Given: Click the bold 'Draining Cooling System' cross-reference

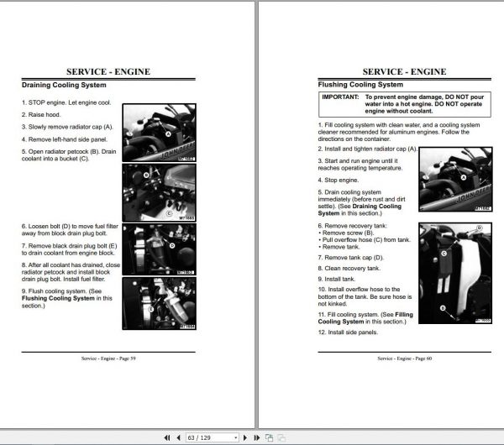Looking at the screenshot, I should pos(360,210).
